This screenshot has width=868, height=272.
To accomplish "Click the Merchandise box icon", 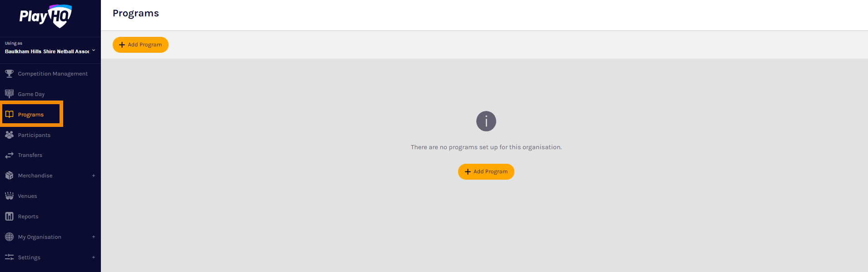I will coord(9,175).
